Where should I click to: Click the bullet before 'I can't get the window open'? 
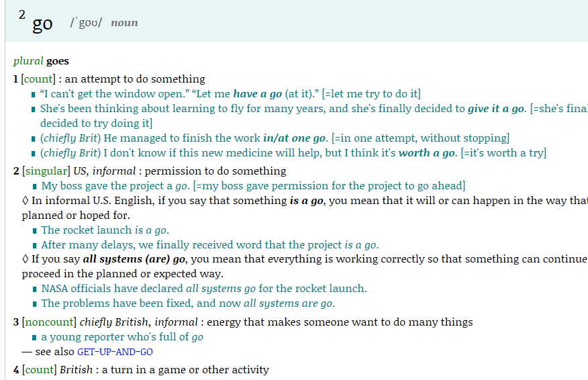pyautogui.click(x=34, y=95)
